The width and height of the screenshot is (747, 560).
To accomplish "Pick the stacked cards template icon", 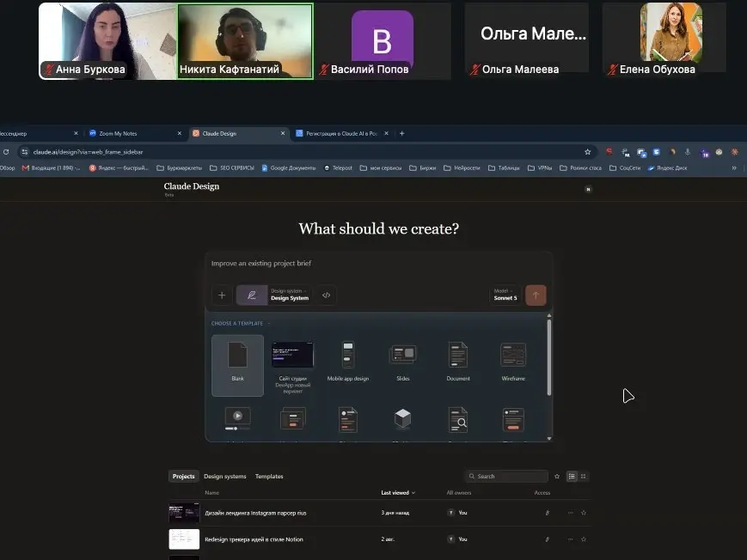I will [x=292, y=419].
